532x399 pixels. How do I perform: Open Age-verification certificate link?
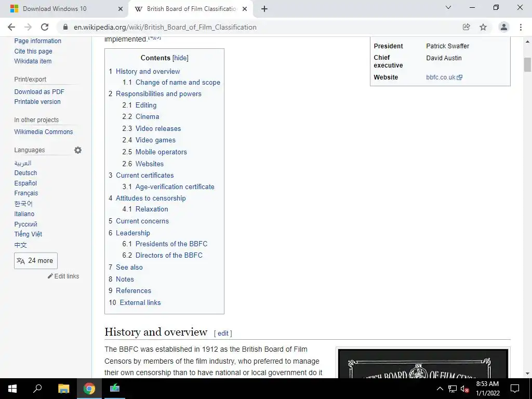pyautogui.click(x=175, y=187)
